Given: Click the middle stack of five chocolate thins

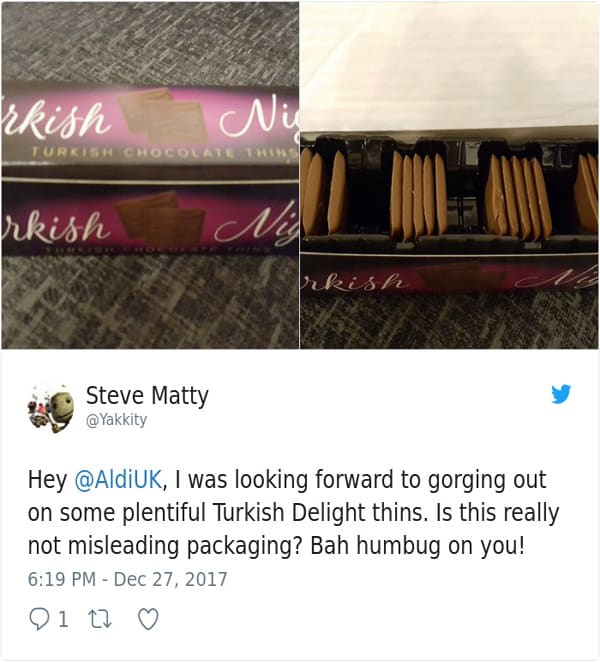Looking at the screenshot, I should pyautogui.click(x=418, y=194).
